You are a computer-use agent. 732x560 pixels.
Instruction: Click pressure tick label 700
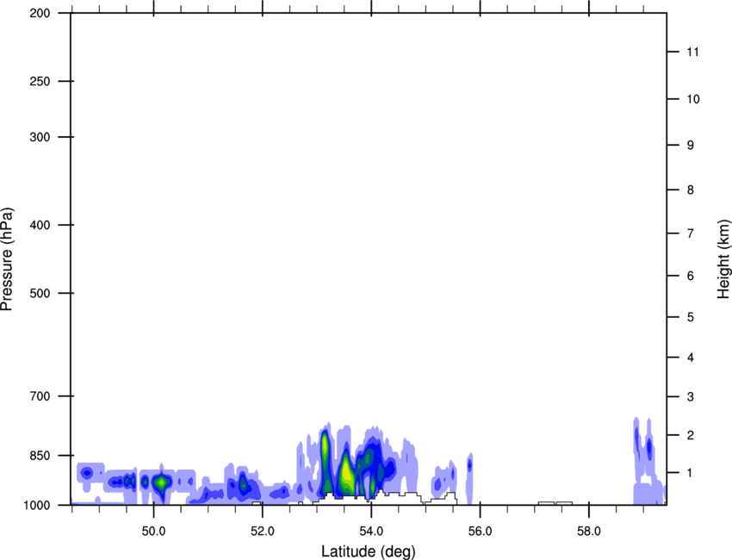point(40,396)
